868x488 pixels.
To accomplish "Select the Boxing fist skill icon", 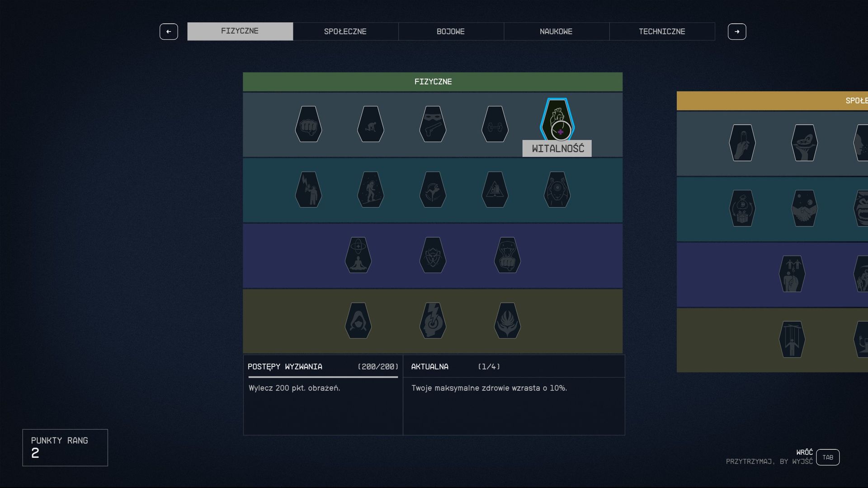I will click(x=308, y=124).
